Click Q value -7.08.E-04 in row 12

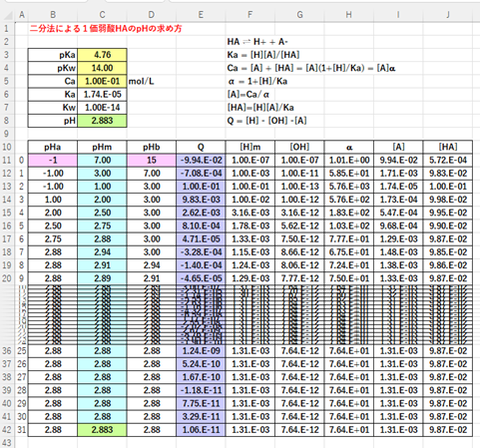(201, 173)
